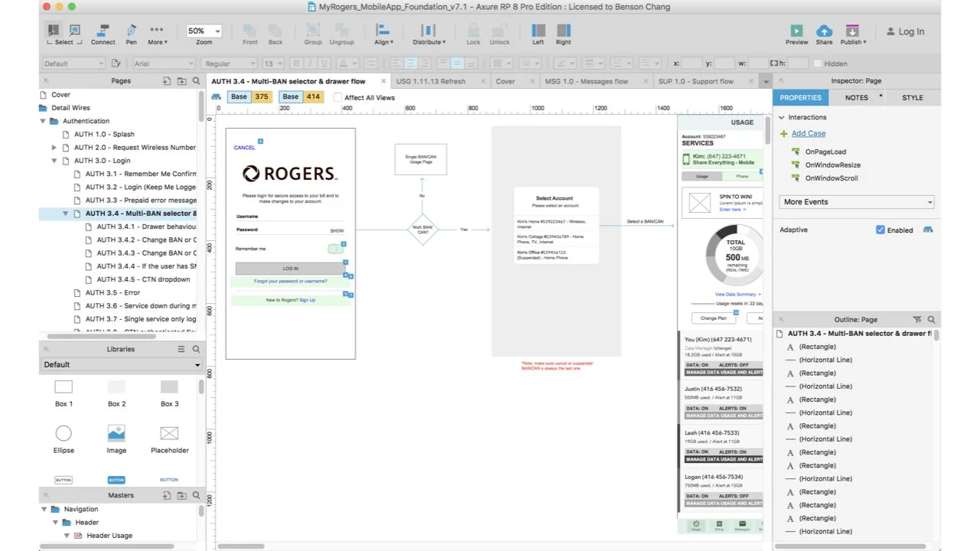Viewport: 980px width, 551px height.
Task: Click the Preview button
Action: 796,34
